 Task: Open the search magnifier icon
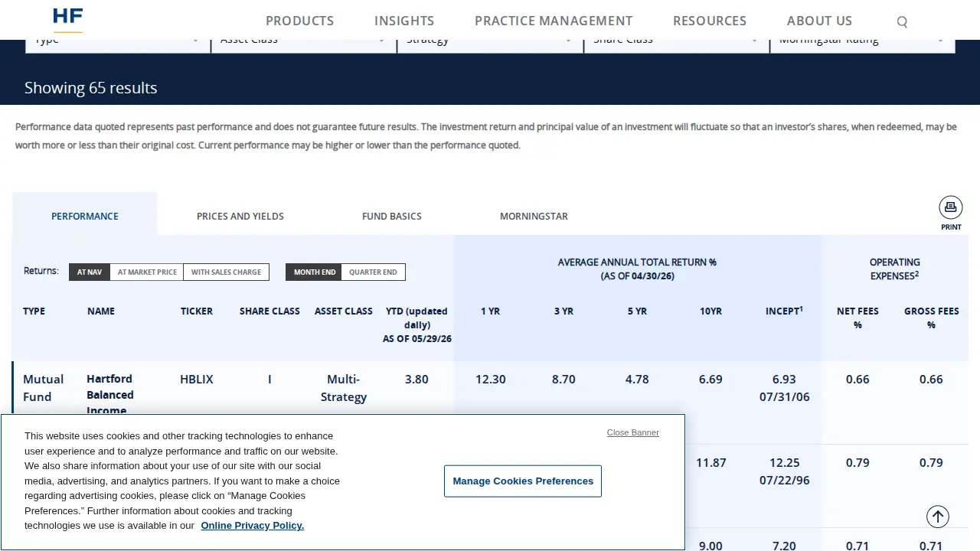pyautogui.click(x=902, y=22)
